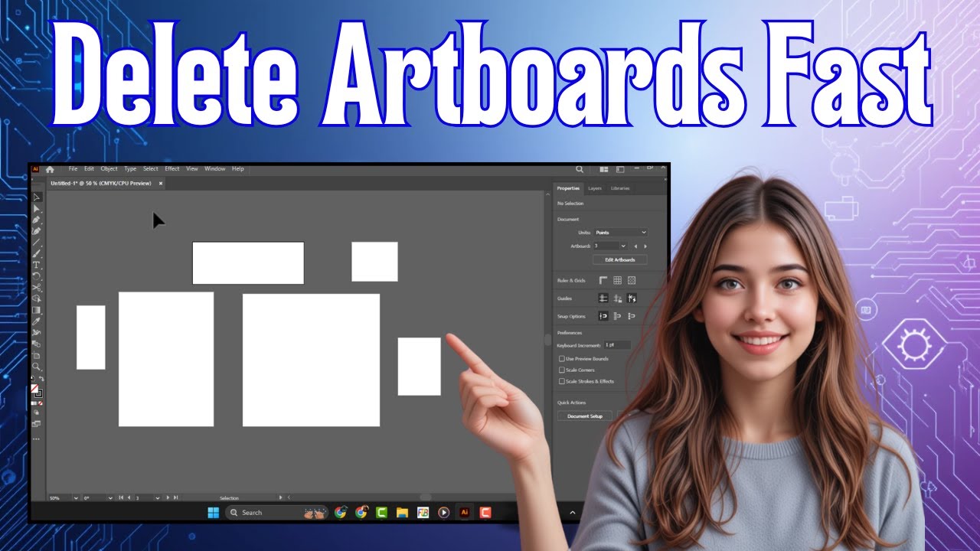Viewport: 980px width, 551px height.
Task: Enable Use Preview Bounds checkbox
Action: tap(561, 359)
